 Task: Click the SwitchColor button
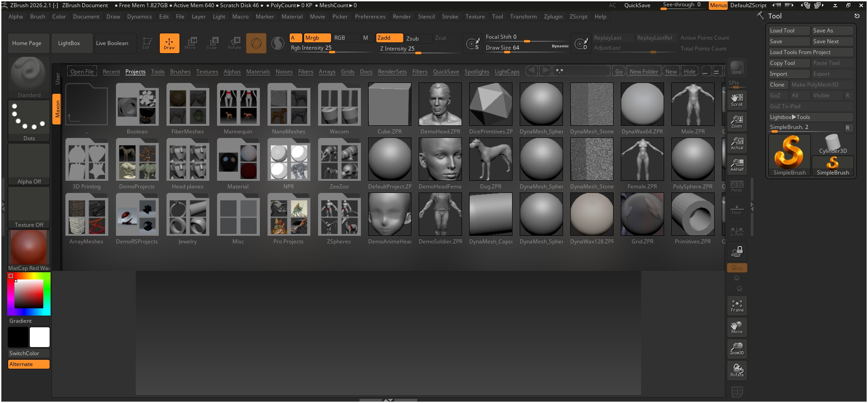point(29,353)
